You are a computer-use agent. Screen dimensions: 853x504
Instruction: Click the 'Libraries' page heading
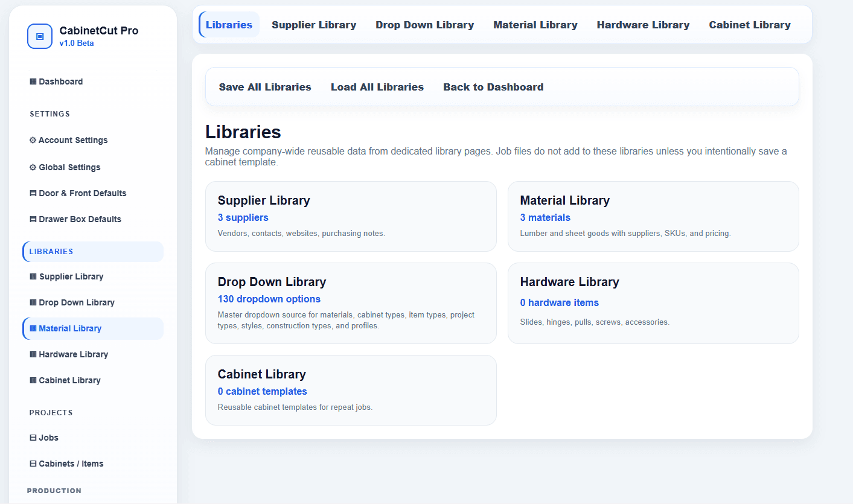tap(243, 132)
